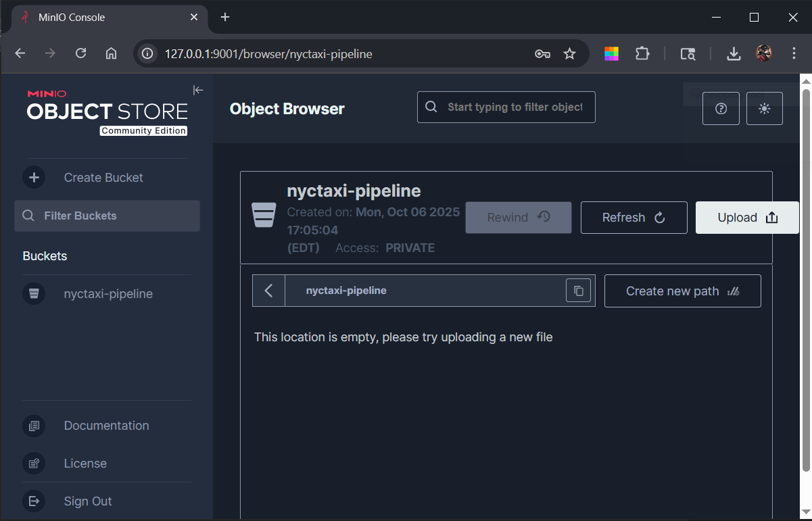Close the MinIO Console tab
The width and height of the screenshot is (812, 521).
[194, 17]
